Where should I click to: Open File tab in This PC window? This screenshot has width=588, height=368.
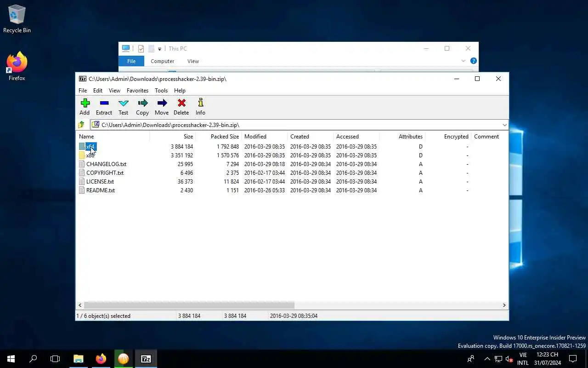(131, 61)
